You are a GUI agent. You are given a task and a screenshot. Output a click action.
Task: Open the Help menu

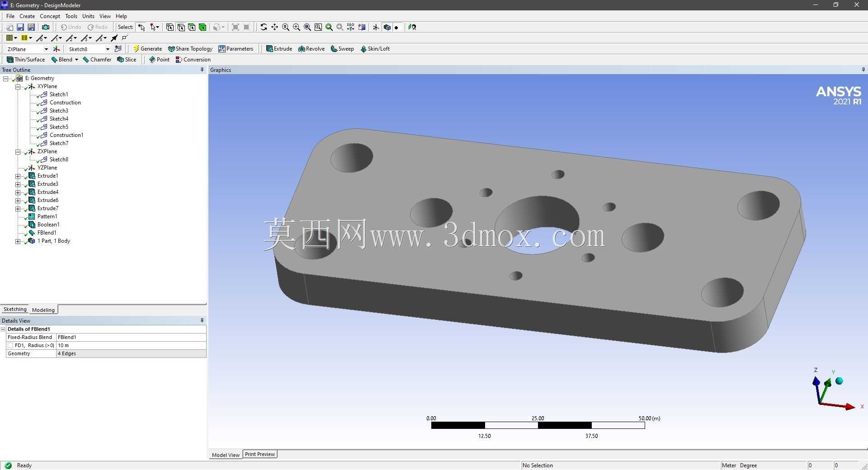121,16
